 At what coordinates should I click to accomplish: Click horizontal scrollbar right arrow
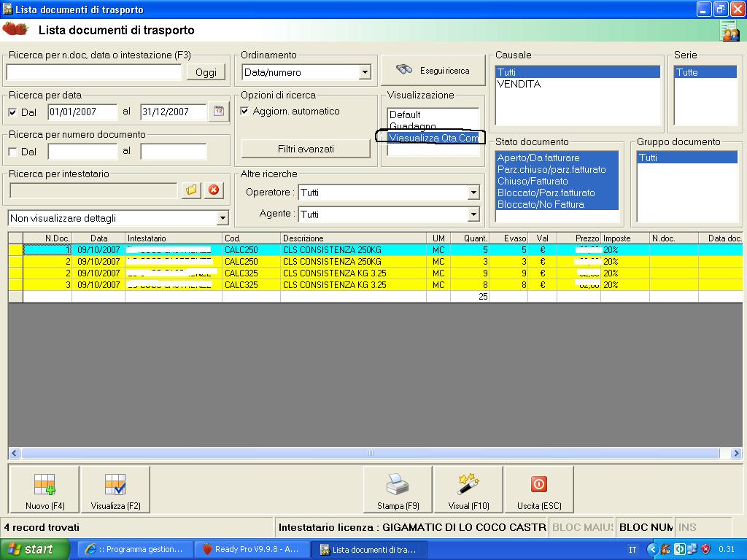tap(737, 453)
